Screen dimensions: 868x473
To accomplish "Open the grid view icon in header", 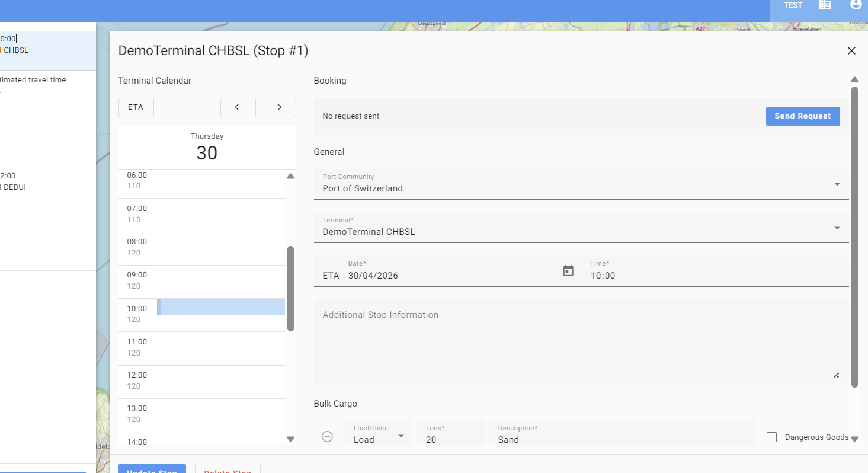I will coord(825,5).
